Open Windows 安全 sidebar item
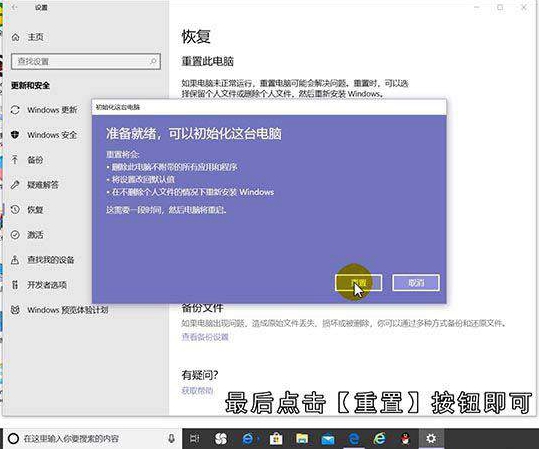Screen dimensions: 539x449 pyautogui.click(x=52, y=135)
